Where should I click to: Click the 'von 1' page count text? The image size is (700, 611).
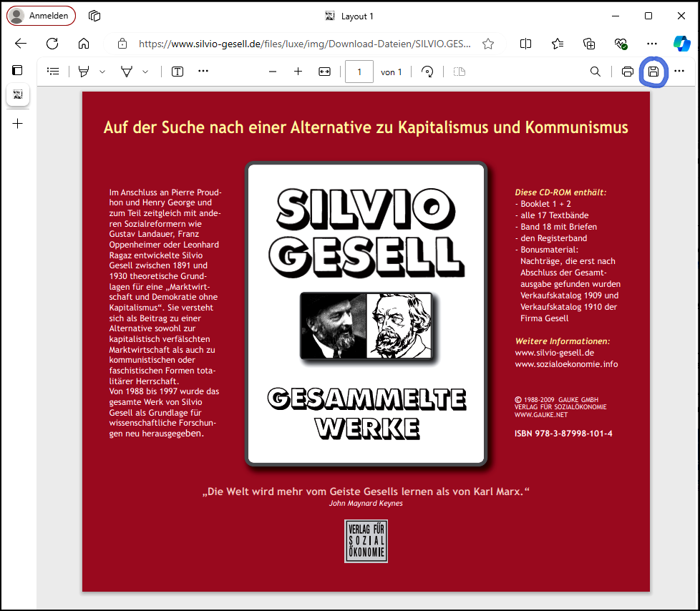(x=391, y=72)
